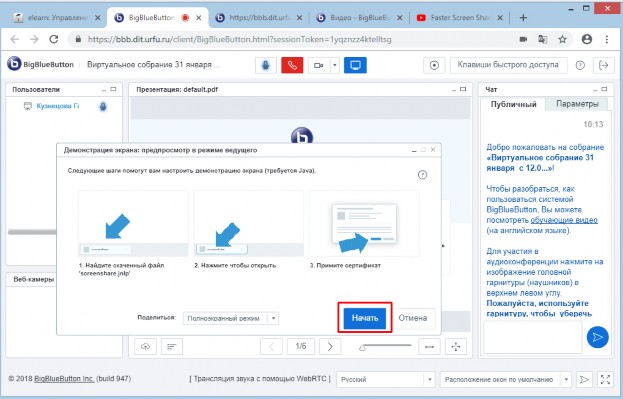Screen dimensions: 623x399
Task: Mute microphone in the top toolbar
Action: click(265, 65)
